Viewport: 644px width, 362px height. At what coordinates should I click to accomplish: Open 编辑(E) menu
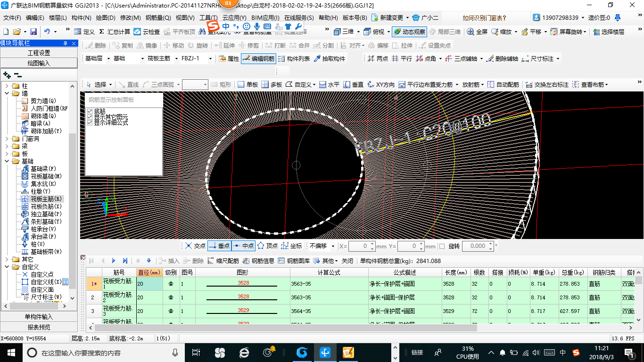(x=35, y=18)
